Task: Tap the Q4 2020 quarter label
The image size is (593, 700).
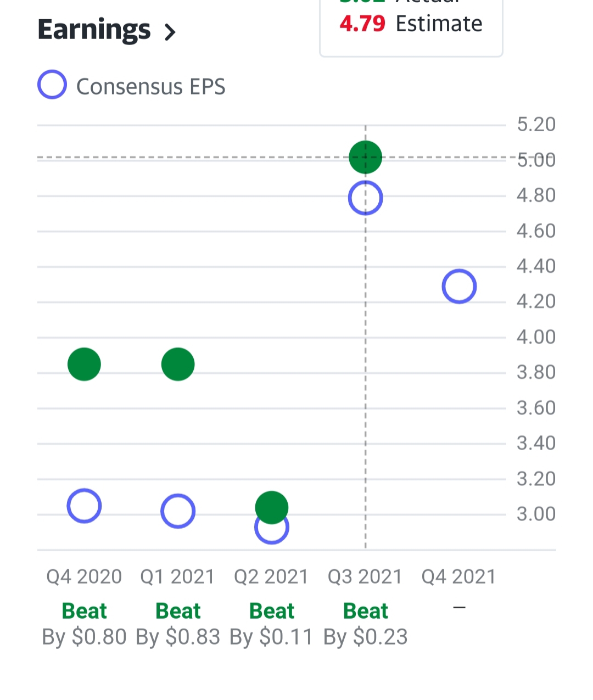Action: coord(84,576)
